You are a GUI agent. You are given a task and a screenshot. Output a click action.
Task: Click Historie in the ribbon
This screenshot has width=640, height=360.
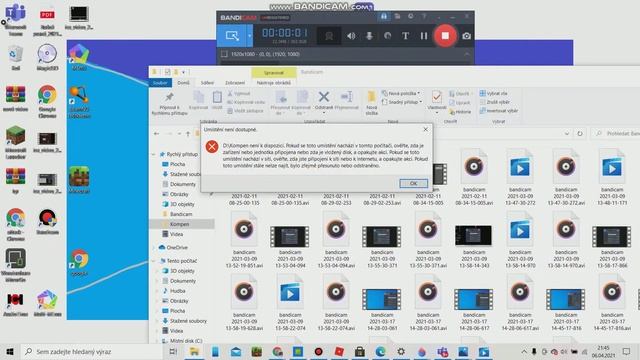point(460,111)
